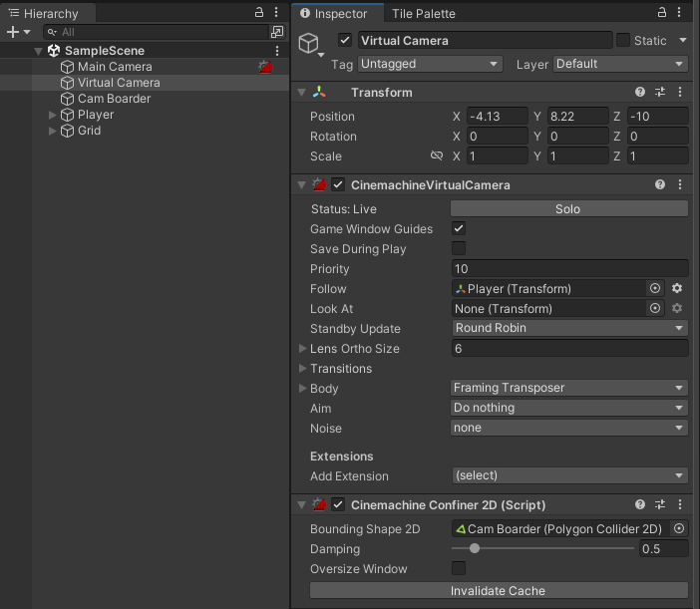700x609 pixels.
Task: Select the Hierarchy tab
Action: coord(48,13)
